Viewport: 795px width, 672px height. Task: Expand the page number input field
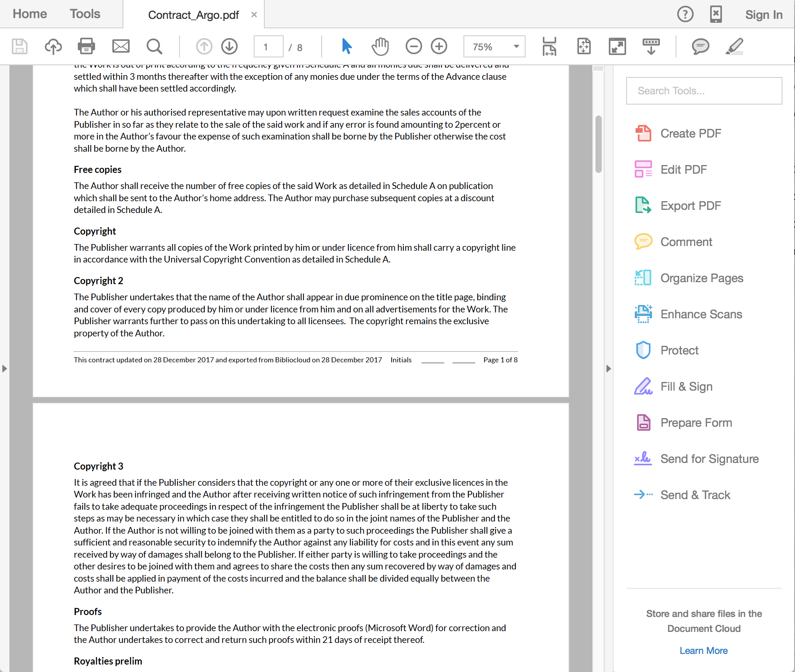[267, 47]
